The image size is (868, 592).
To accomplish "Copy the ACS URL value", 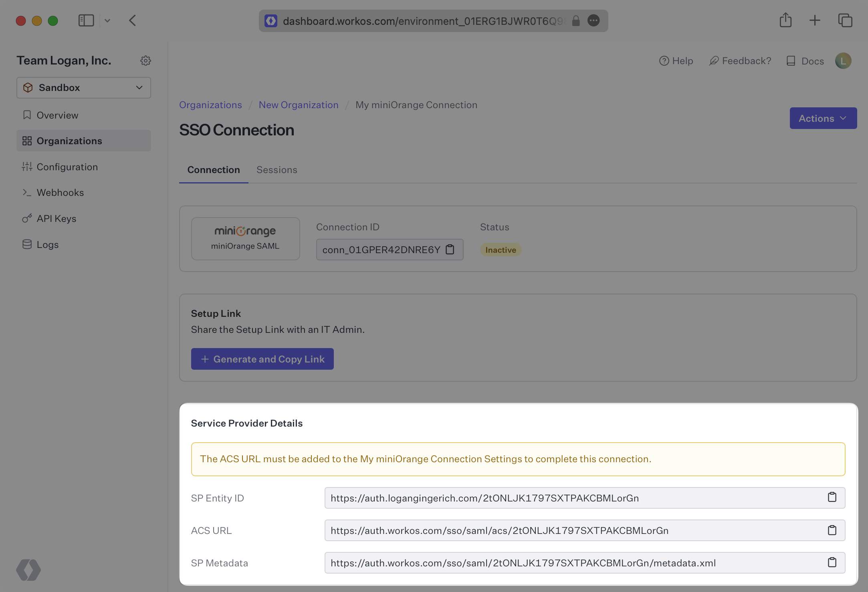I will 832,530.
